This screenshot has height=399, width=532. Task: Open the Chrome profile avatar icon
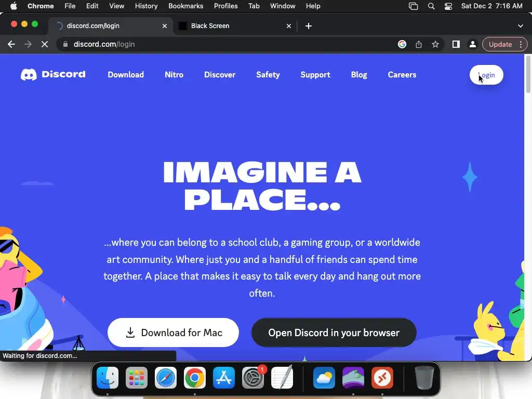tap(472, 44)
